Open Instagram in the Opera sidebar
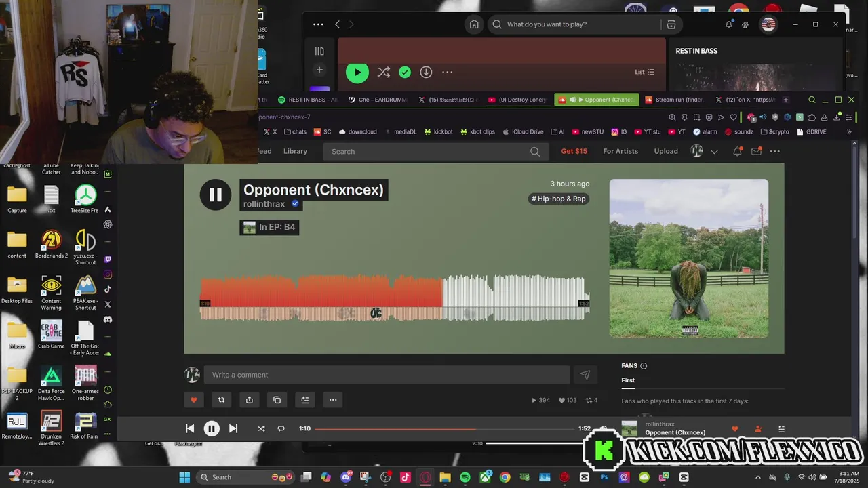The height and width of the screenshot is (488, 868). coord(107,274)
